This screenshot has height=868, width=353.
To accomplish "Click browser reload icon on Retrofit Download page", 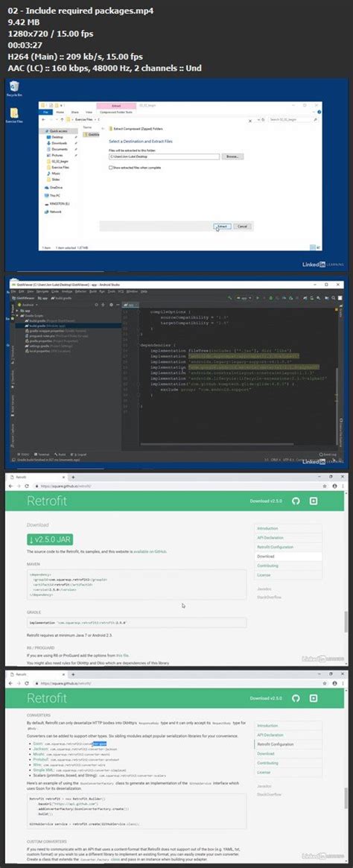I will pos(27,486).
